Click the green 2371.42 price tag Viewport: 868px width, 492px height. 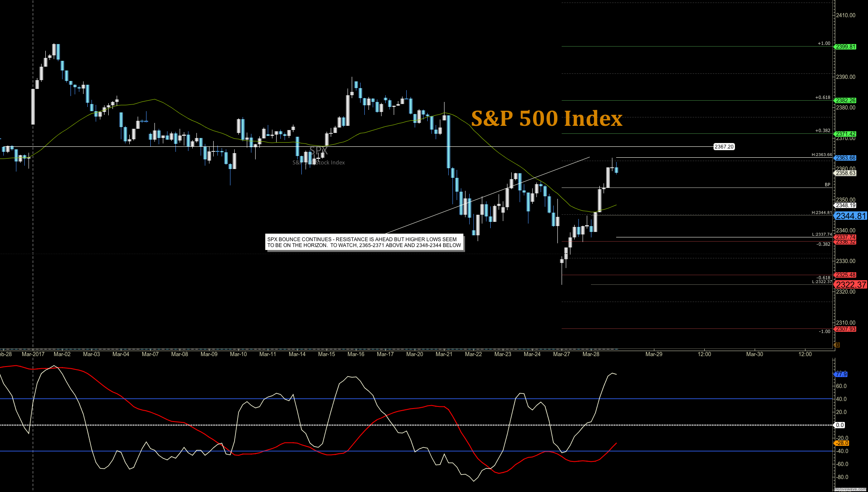[845, 134]
